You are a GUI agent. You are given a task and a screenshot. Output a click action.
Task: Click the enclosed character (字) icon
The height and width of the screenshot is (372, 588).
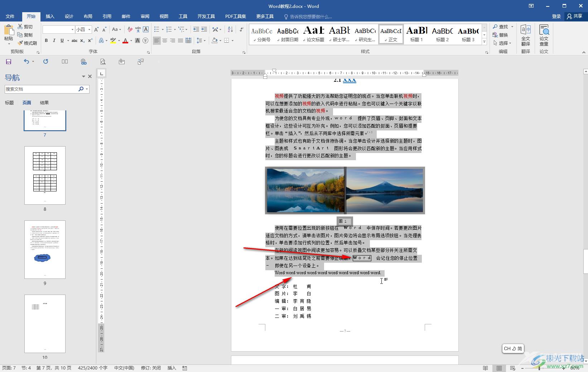click(x=145, y=40)
